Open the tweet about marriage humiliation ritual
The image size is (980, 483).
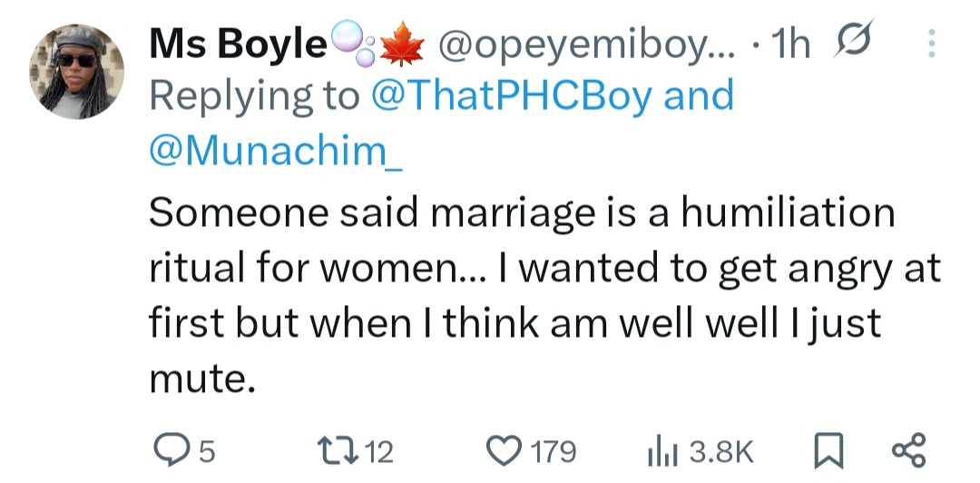522,295
